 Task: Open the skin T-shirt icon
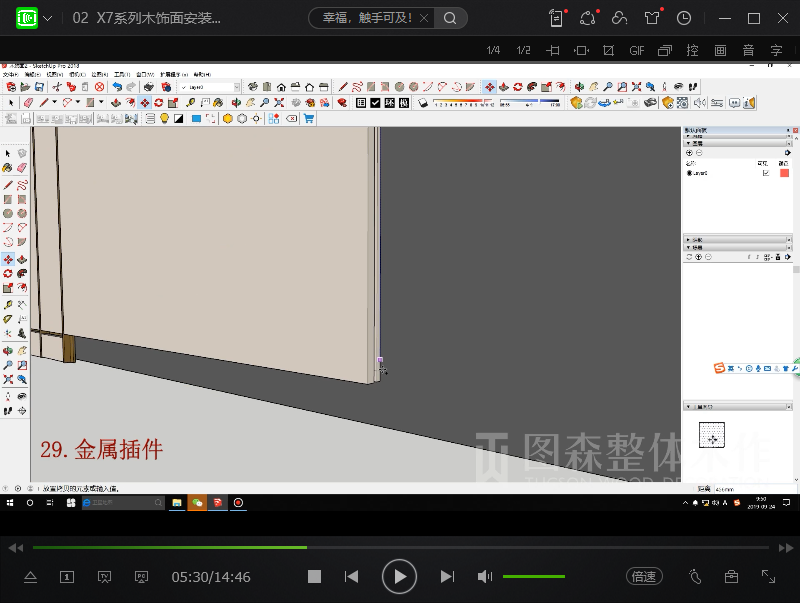click(x=652, y=18)
